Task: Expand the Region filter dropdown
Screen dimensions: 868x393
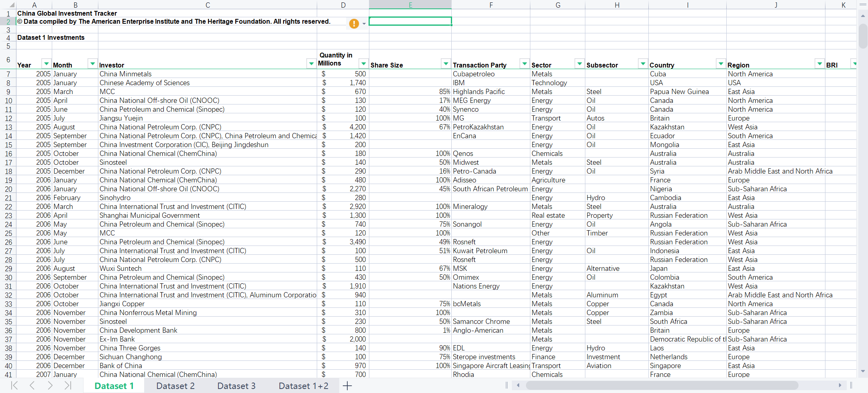Action: pyautogui.click(x=819, y=64)
